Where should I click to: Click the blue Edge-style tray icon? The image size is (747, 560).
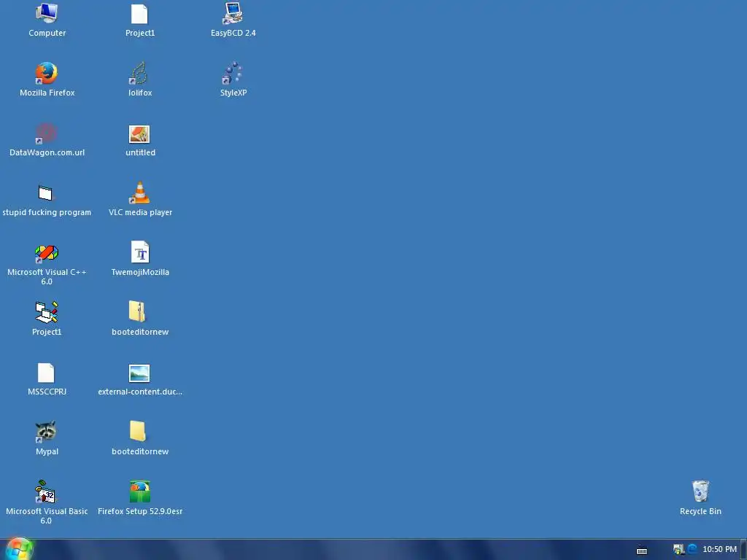tap(692, 549)
